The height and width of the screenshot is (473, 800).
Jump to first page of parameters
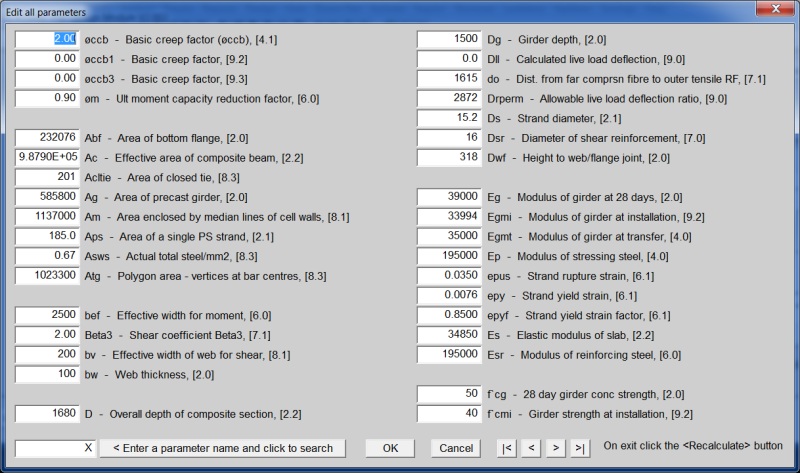pyautogui.click(x=507, y=447)
